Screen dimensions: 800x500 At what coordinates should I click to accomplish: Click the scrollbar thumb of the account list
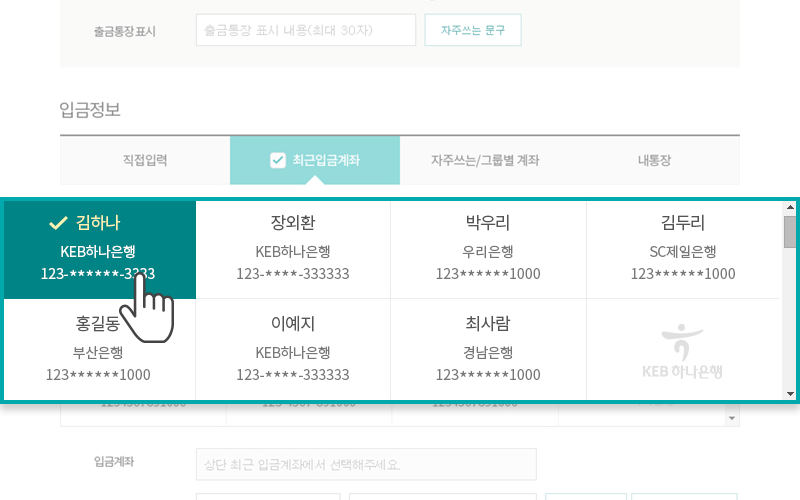point(790,232)
